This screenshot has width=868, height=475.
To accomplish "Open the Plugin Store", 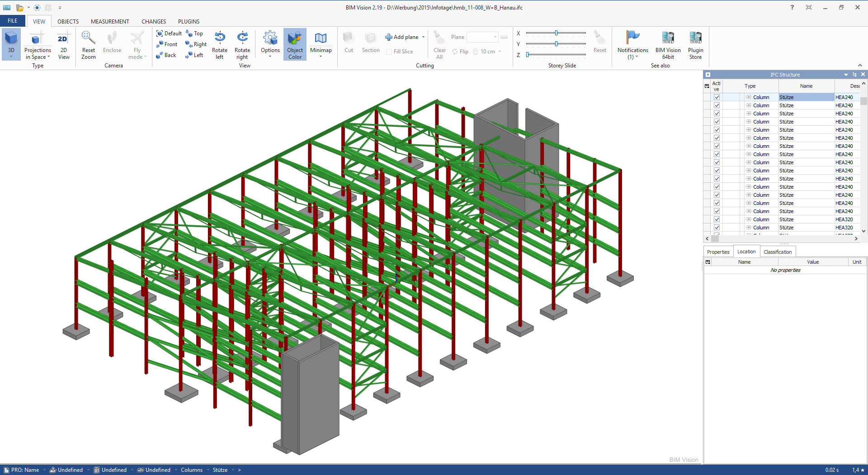I will click(x=696, y=44).
